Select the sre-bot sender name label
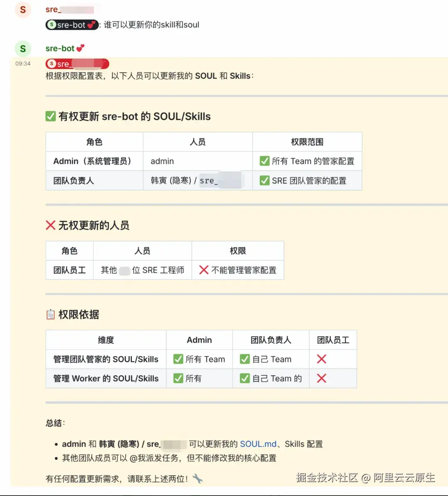 pos(59,48)
